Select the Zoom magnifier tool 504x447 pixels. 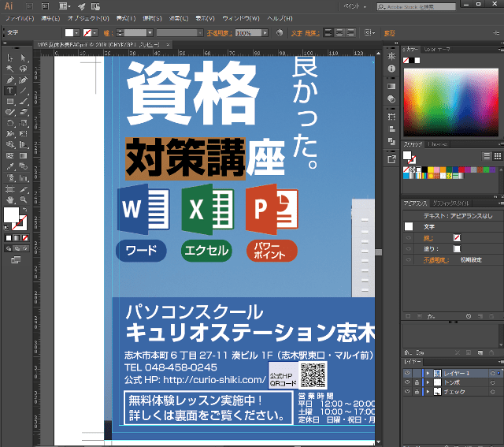point(23,199)
